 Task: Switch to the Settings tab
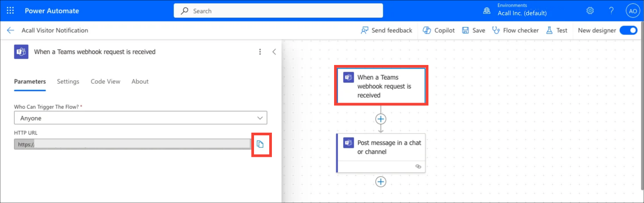pyautogui.click(x=68, y=82)
